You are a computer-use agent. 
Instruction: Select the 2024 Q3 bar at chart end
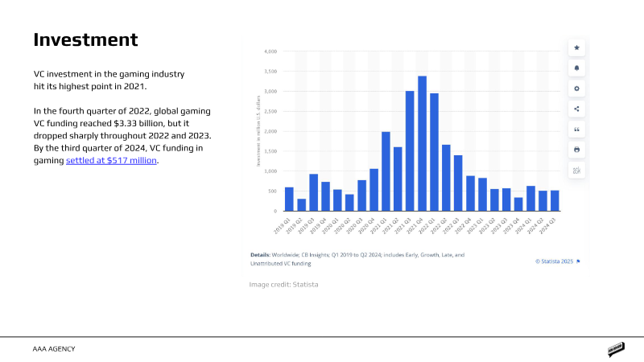tap(555, 200)
